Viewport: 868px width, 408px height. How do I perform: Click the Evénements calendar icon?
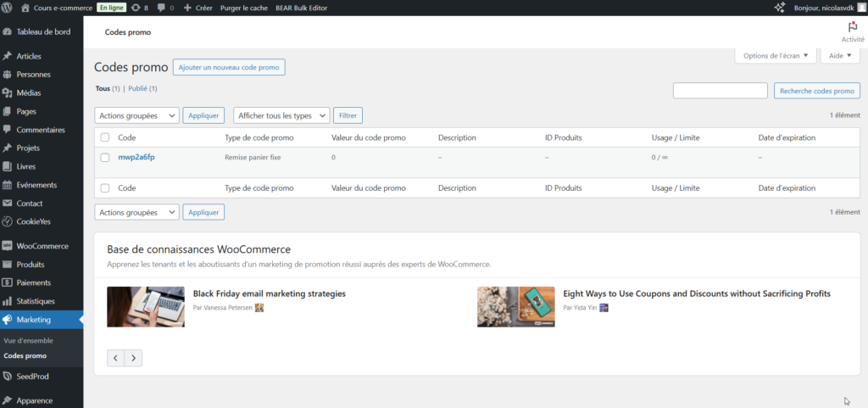click(x=7, y=185)
